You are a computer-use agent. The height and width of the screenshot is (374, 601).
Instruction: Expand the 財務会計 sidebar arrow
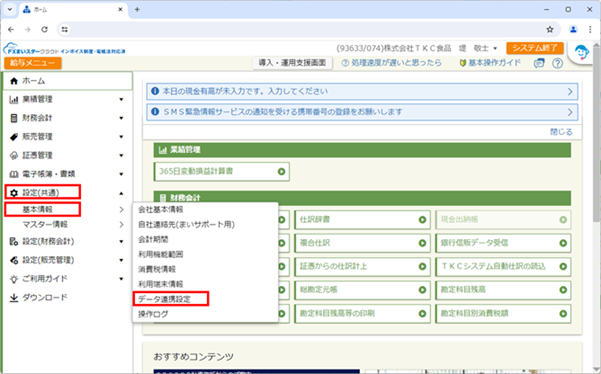[121, 118]
